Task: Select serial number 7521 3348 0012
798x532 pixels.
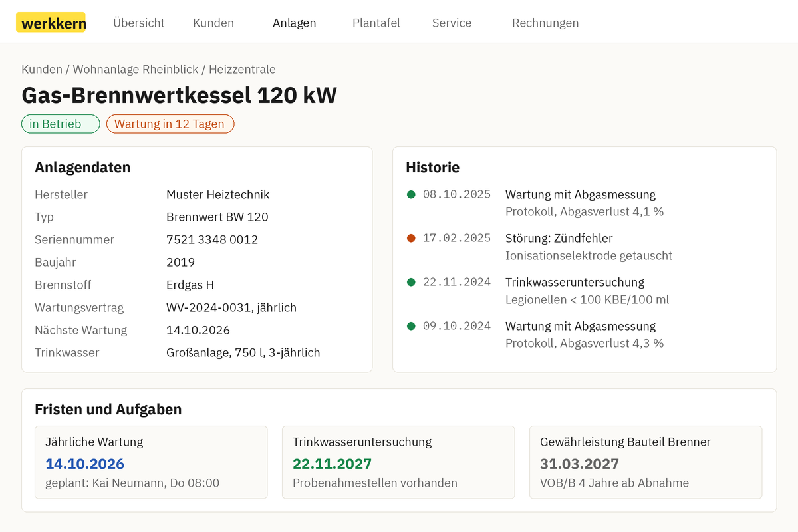Action: coord(212,239)
